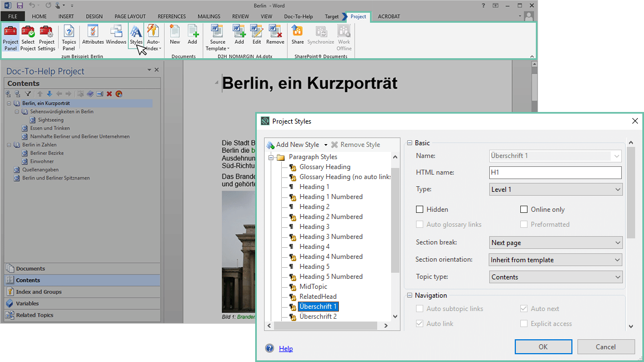Image resolution: width=644 pixels, height=362 pixels.
Task: Click the Word save icon in title bar
Action: coord(20,6)
